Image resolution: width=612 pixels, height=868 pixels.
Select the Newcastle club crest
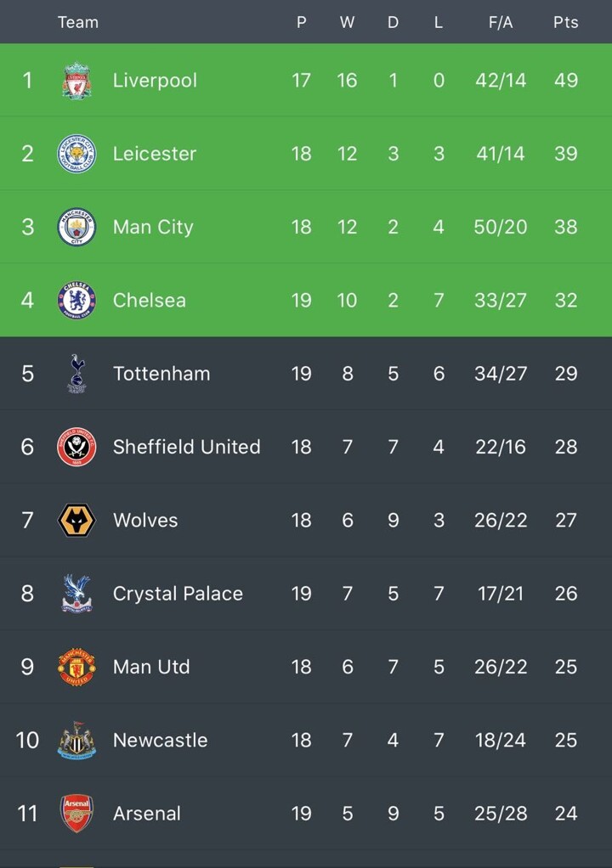(76, 740)
